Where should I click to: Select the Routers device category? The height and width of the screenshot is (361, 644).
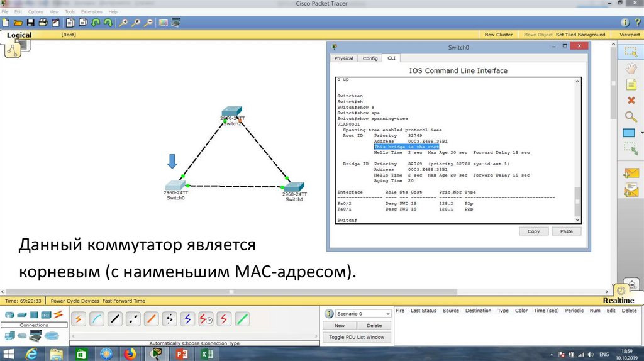pyautogui.click(x=9, y=315)
